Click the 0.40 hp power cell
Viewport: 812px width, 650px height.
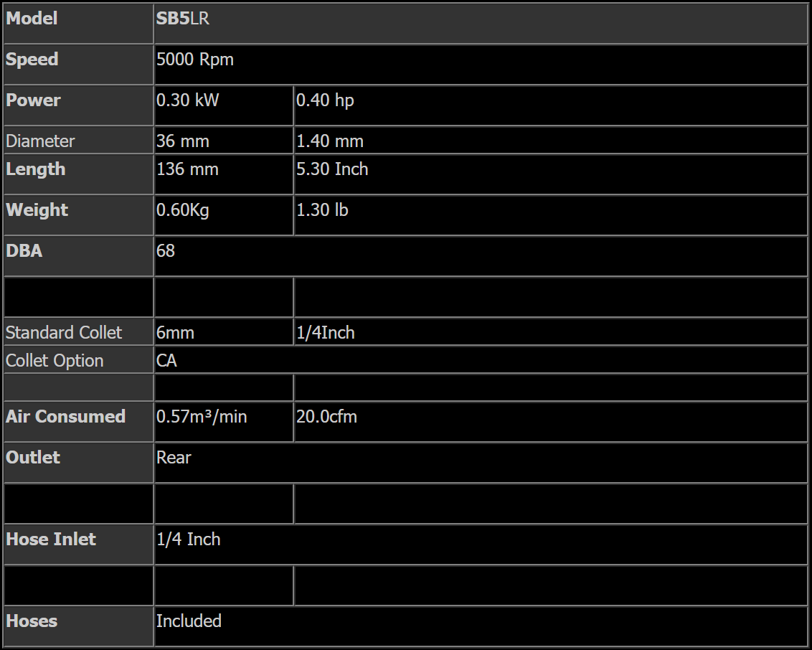pos(550,105)
